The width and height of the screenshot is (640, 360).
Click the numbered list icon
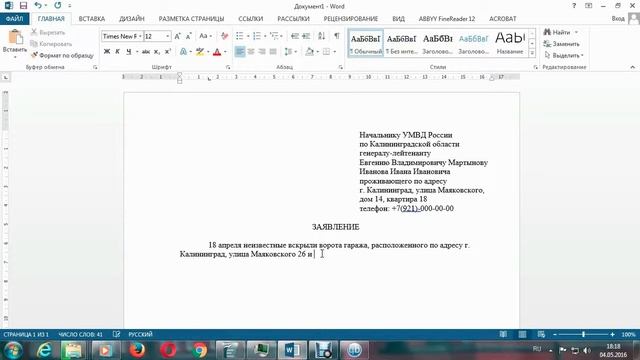pos(257,36)
